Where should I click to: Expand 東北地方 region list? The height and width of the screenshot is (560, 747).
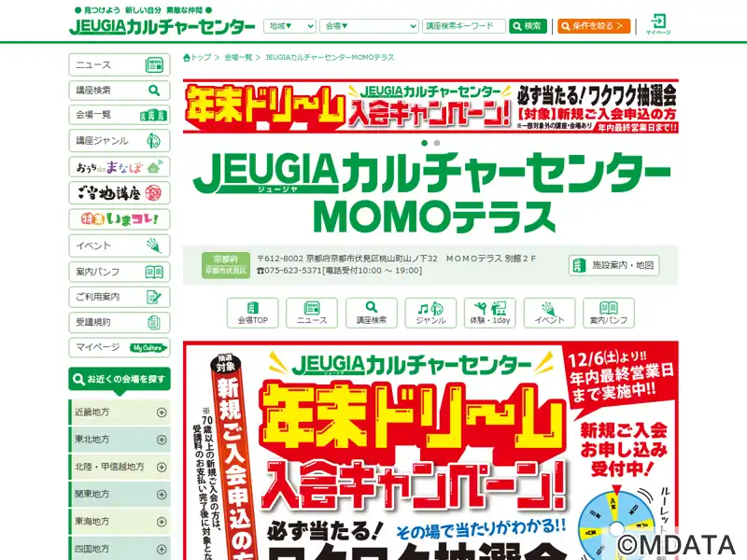(x=120, y=440)
